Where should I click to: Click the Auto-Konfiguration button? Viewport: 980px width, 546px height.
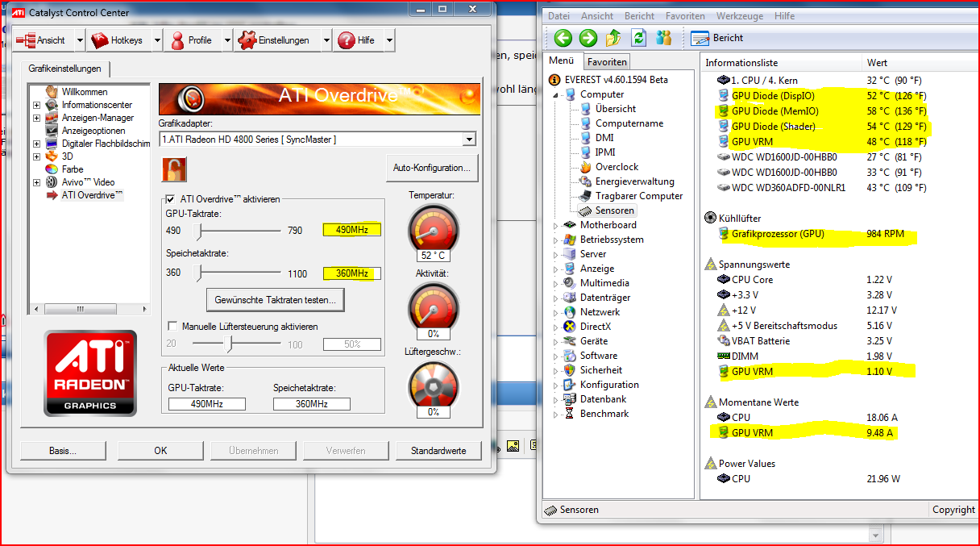[x=432, y=168]
